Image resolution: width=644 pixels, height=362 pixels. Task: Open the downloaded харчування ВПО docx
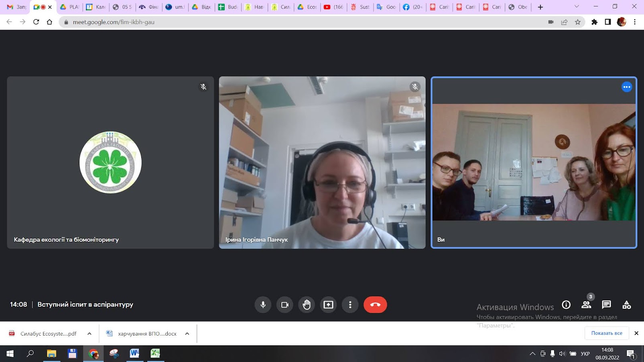click(142, 334)
